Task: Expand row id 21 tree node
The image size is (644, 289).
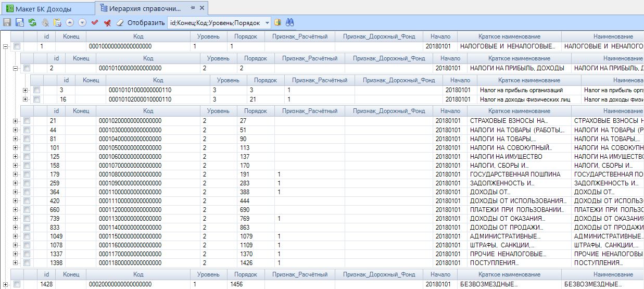Action: pos(16,121)
